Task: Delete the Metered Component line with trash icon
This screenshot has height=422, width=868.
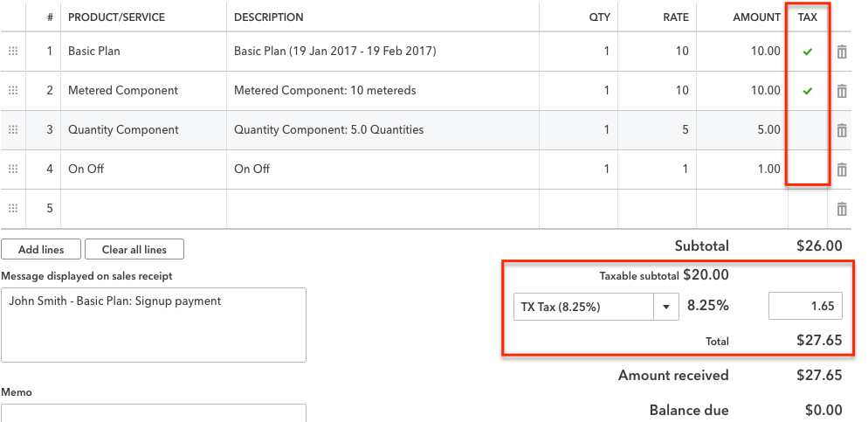Action: (x=842, y=91)
